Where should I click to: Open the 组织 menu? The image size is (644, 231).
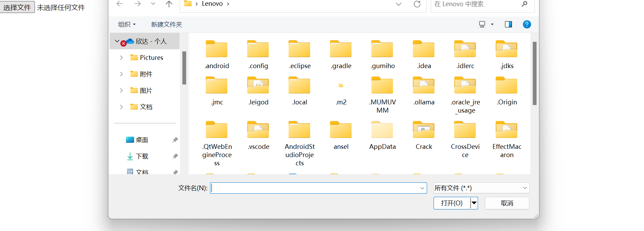(127, 24)
